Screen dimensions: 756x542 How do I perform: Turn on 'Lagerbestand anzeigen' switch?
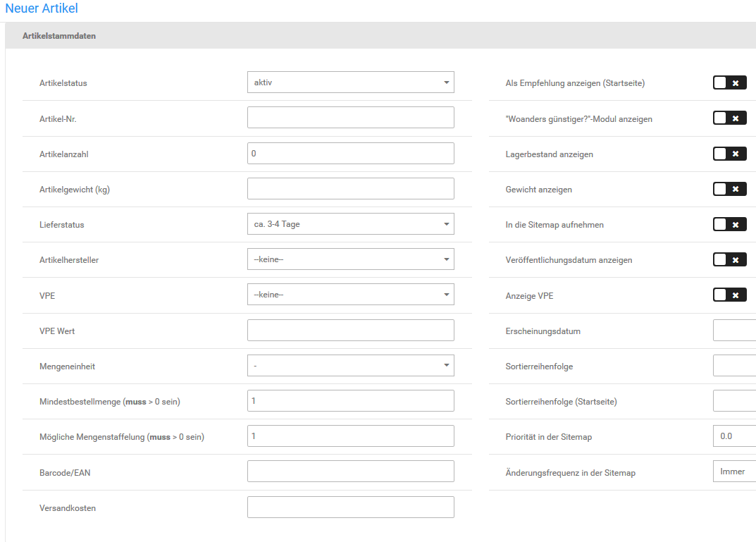729,154
